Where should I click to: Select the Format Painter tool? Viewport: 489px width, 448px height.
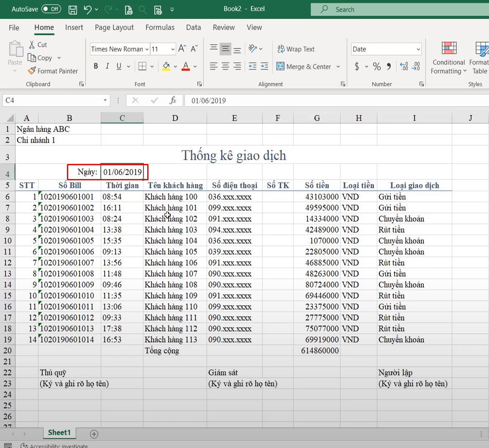pos(53,71)
